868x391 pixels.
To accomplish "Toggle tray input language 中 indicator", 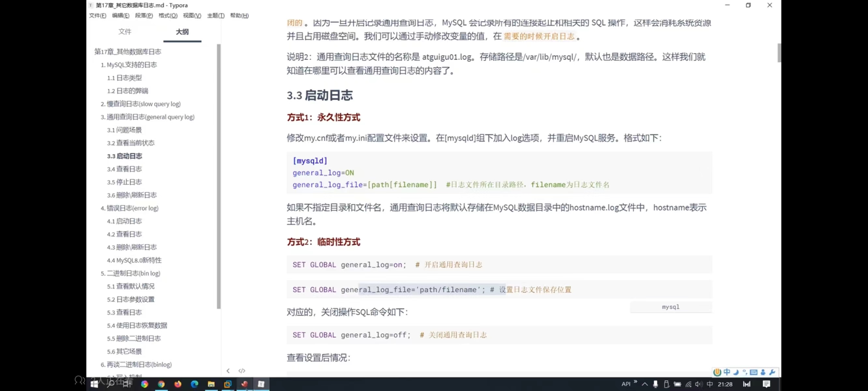I will click(x=710, y=384).
